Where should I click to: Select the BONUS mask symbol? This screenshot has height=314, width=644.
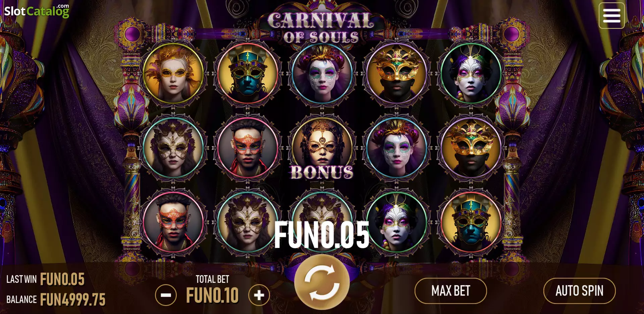coord(322,147)
